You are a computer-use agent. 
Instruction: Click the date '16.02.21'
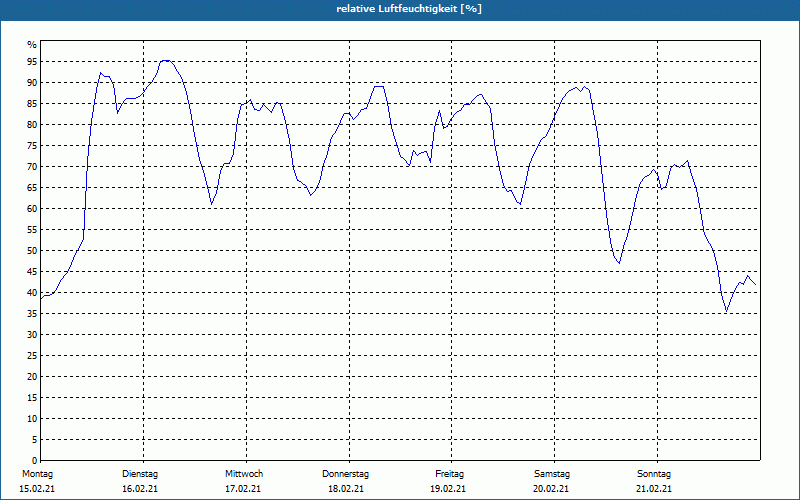click(140, 489)
